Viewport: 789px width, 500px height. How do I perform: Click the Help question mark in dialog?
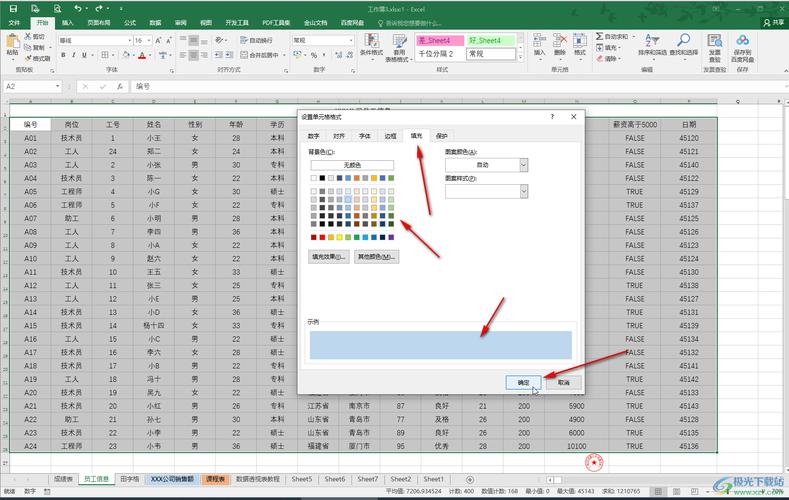pyautogui.click(x=551, y=117)
